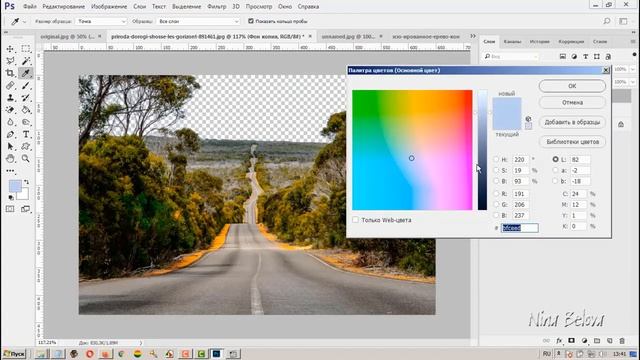Screen dimensions: 640x360
Task: Select the Type tool
Action: (26, 134)
